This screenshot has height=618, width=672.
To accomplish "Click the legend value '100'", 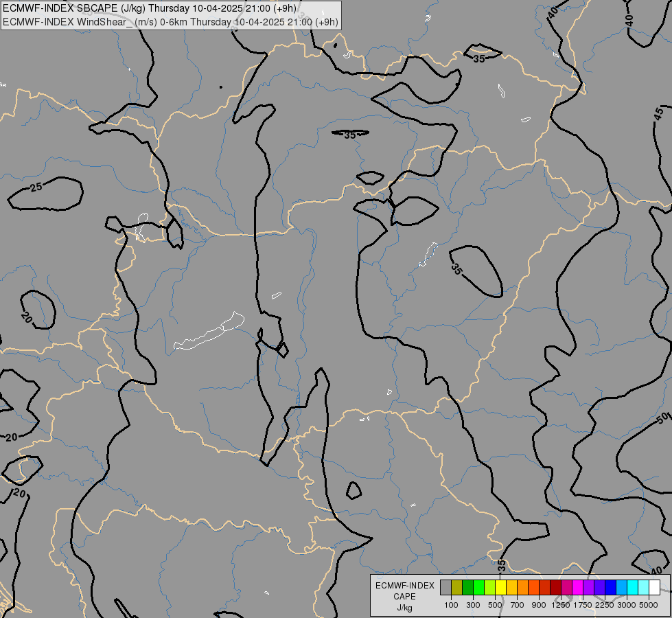I will pos(451,605).
